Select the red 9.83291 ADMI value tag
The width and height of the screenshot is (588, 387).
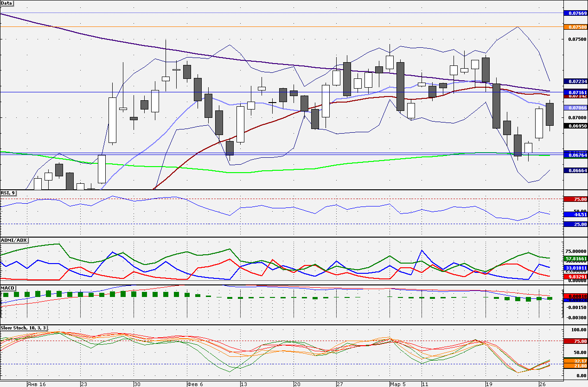tap(575, 276)
